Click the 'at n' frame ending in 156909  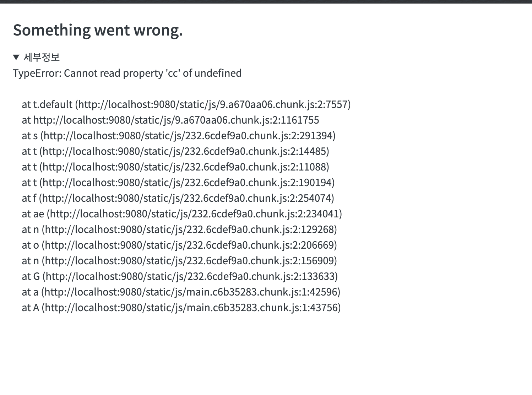click(179, 261)
